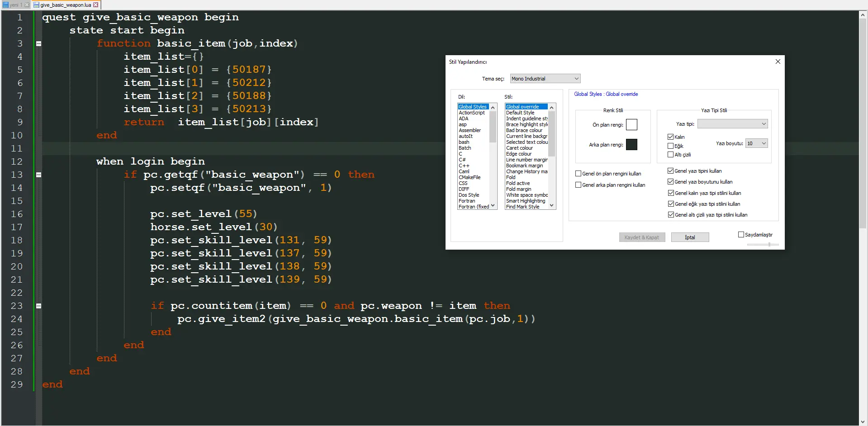Select Smart Highlighting in the style list
868x426 pixels.
[526, 201]
